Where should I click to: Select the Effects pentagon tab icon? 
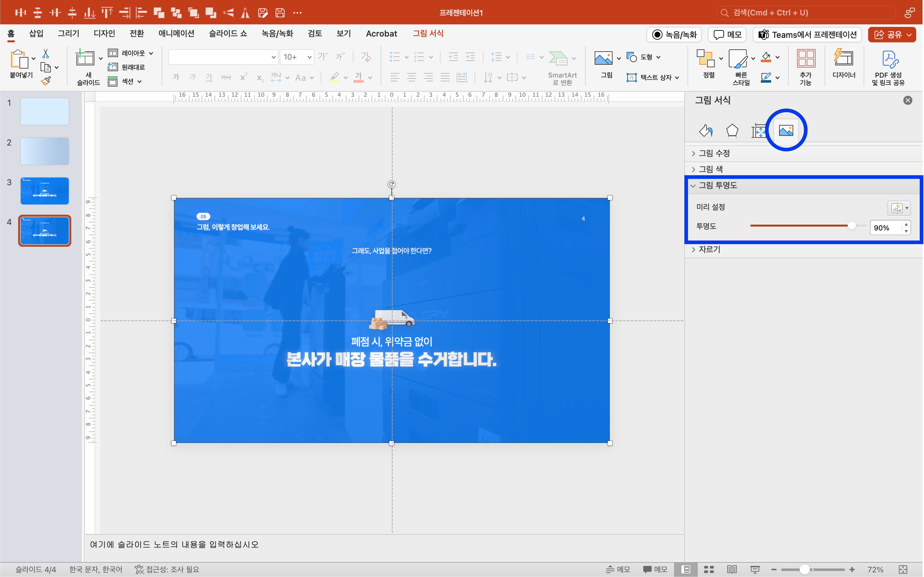[732, 131]
